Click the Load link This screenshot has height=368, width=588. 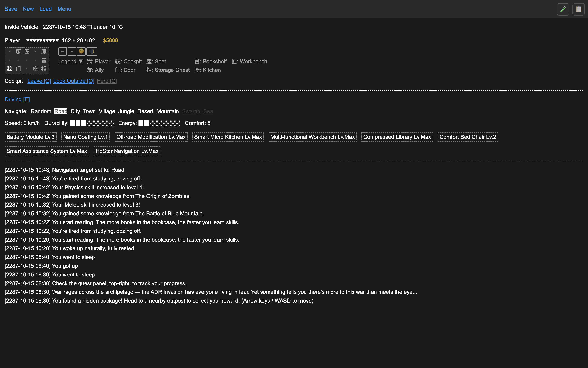pyautogui.click(x=46, y=9)
